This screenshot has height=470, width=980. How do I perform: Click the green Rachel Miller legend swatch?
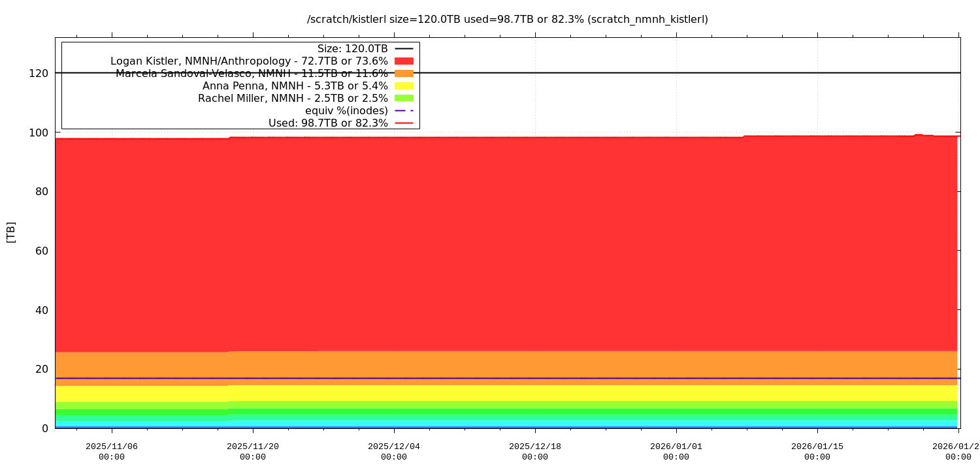coord(404,98)
